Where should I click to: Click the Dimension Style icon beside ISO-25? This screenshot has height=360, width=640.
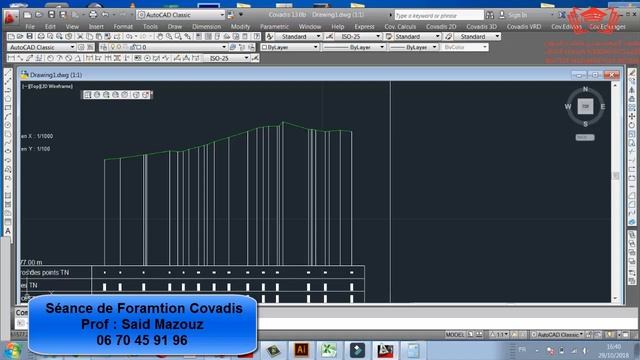coord(329,36)
